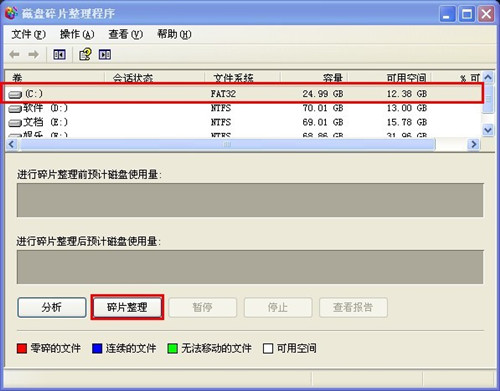Viewport: 500px width, 391px height.
Task: Click the horizontal scrollbar left arrow
Action: [x=12, y=145]
